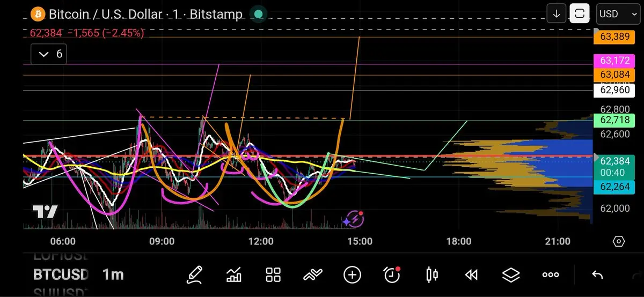
Task: Tap the 06:00 time axis label
Action: 63,242
